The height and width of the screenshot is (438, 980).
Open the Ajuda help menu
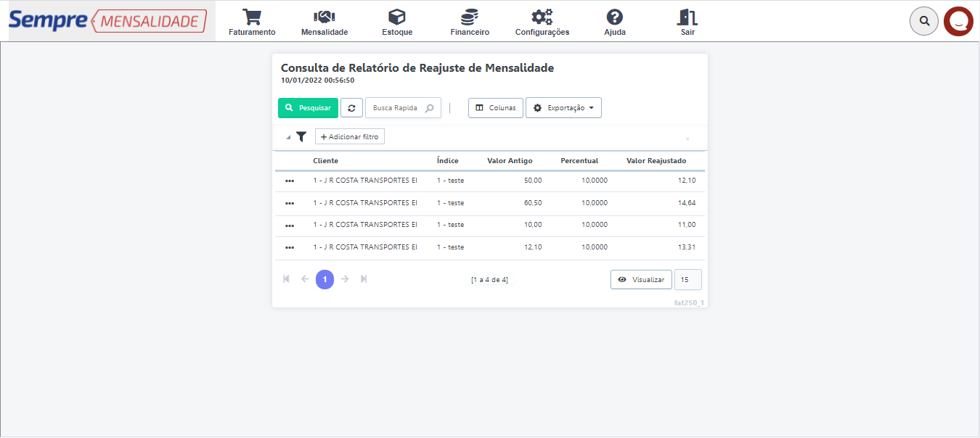pos(614,22)
